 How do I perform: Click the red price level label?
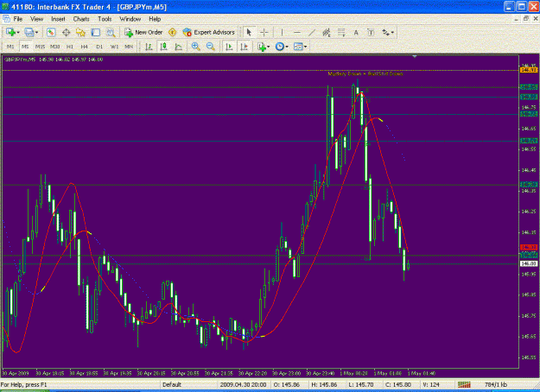click(x=529, y=248)
